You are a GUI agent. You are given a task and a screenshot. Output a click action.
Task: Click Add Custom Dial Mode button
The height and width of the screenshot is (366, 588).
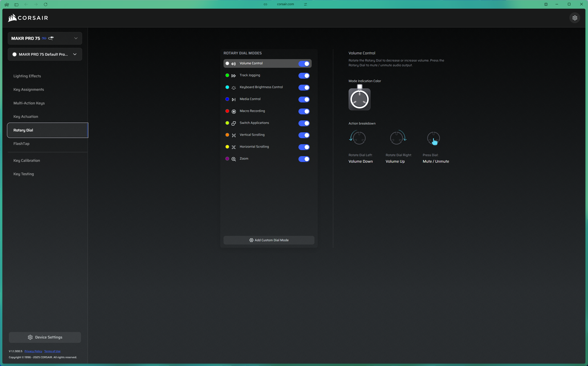click(269, 240)
